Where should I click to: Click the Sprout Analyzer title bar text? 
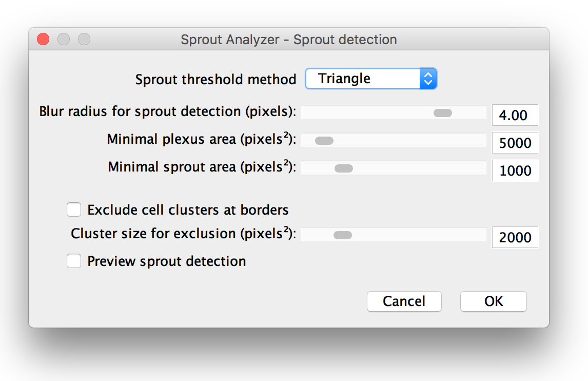pyautogui.click(x=289, y=40)
